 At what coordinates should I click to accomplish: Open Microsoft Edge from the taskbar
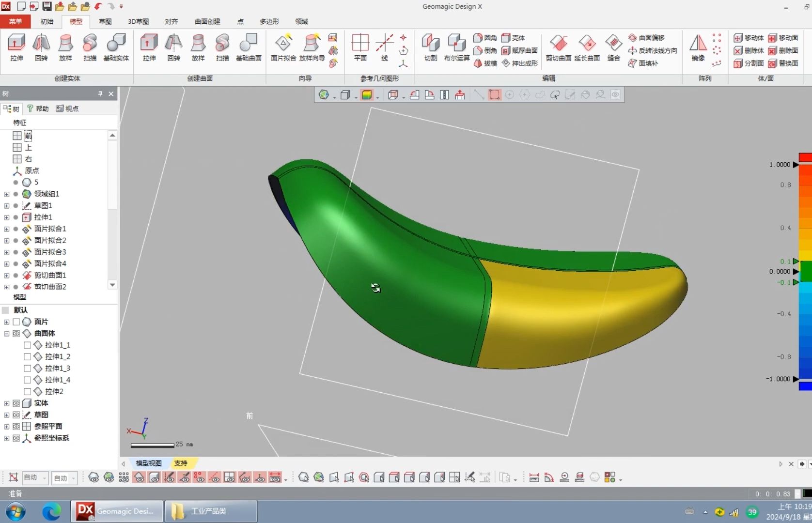point(51,511)
